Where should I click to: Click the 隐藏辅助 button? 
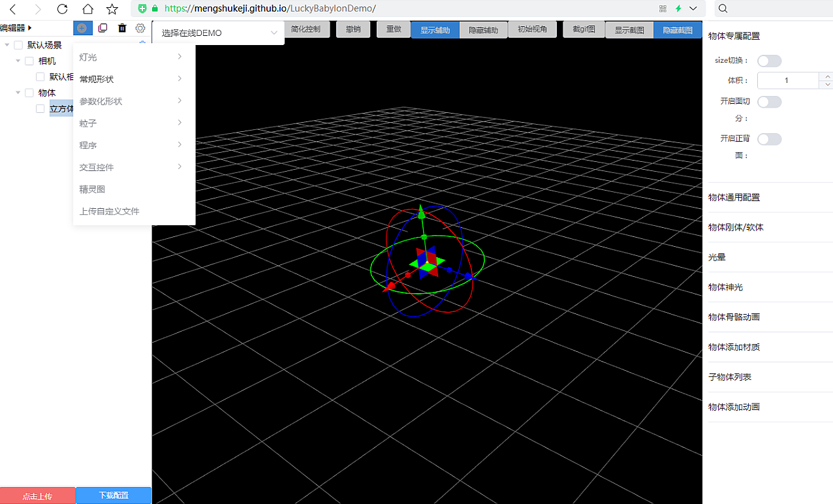tap(483, 30)
